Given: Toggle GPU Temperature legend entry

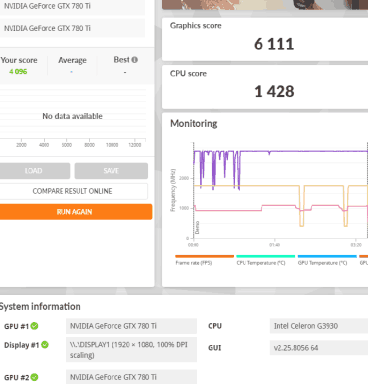Looking at the screenshot, I should 327,260.
